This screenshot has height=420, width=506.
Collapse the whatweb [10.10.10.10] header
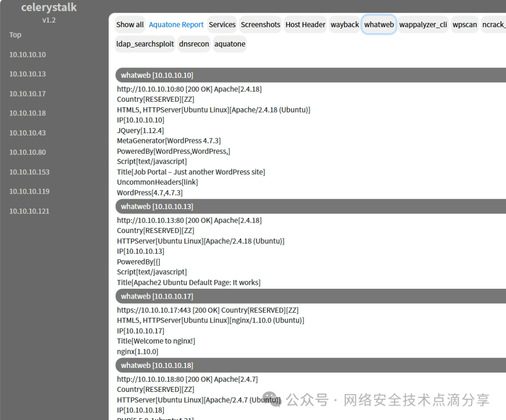pyautogui.click(x=311, y=75)
